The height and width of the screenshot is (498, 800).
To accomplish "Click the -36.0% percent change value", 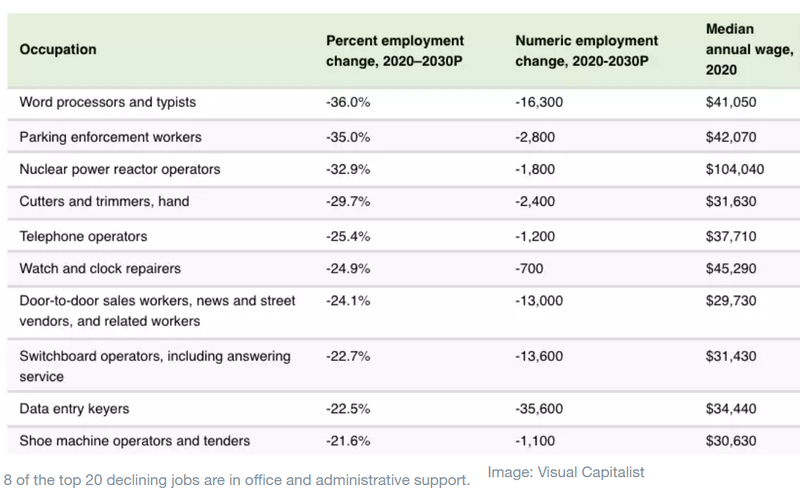I will tap(348, 102).
